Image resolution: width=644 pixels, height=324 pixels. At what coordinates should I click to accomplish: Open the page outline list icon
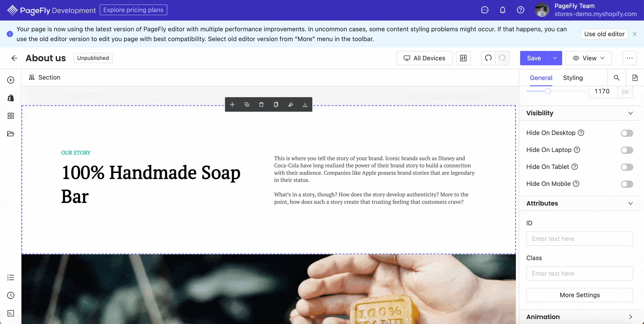11,277
